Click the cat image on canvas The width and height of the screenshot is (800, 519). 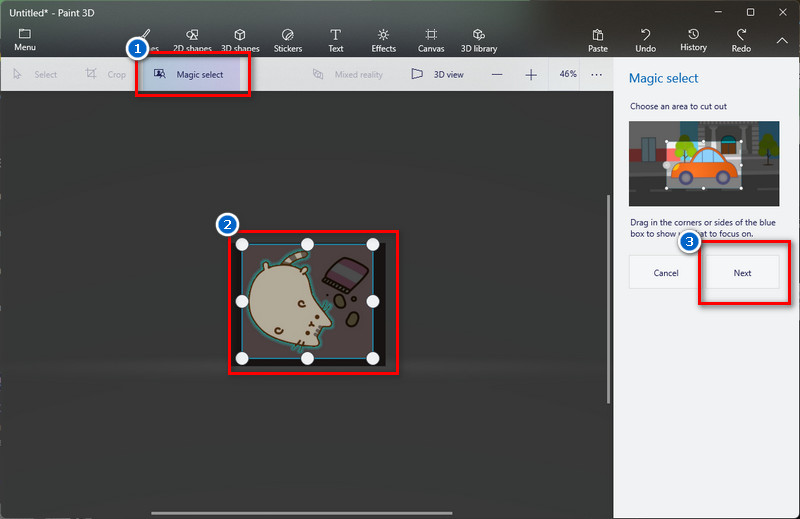click(288, 302)
